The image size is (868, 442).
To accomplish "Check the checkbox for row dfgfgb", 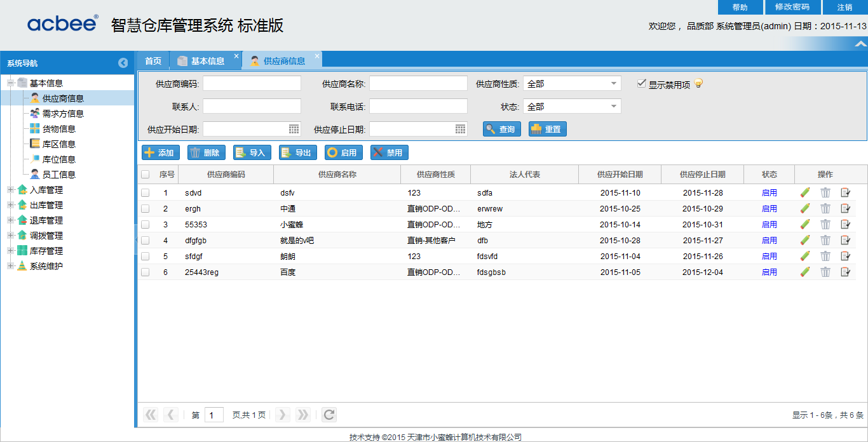I will pos(145,240).
